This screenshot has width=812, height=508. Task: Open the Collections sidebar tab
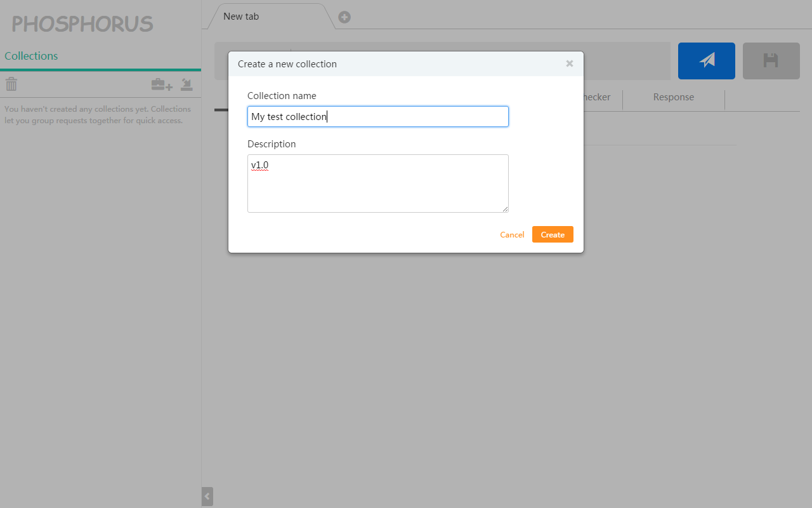31,56
